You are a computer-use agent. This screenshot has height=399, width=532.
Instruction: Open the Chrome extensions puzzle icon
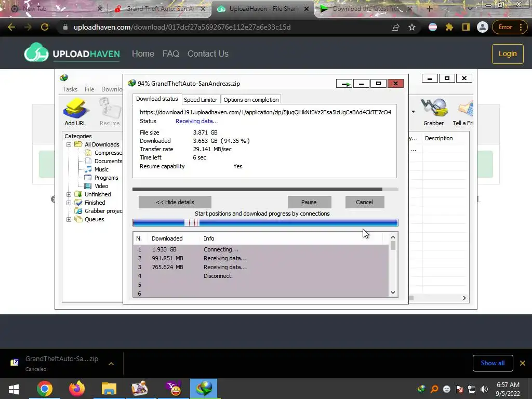point(449,27)
